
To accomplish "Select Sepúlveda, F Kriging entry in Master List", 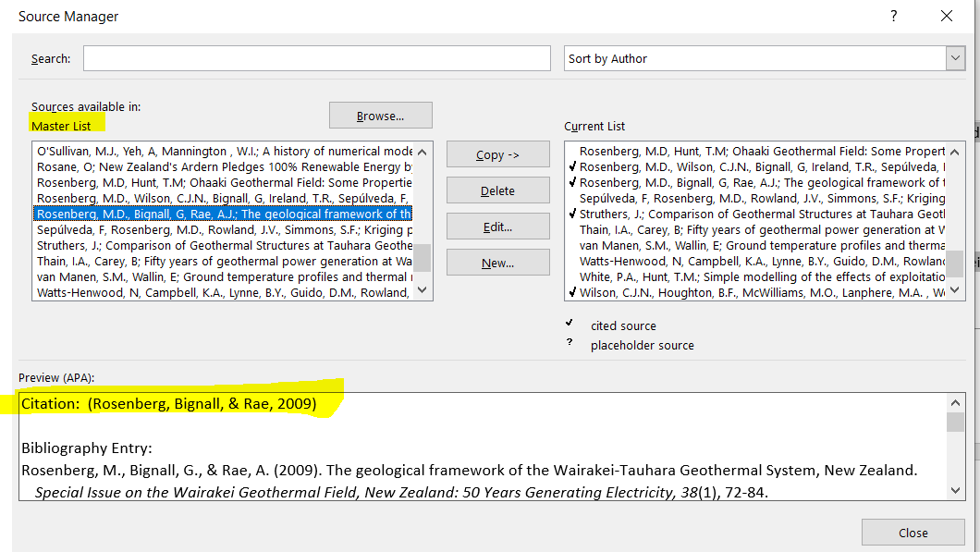I will click(224, 229).
